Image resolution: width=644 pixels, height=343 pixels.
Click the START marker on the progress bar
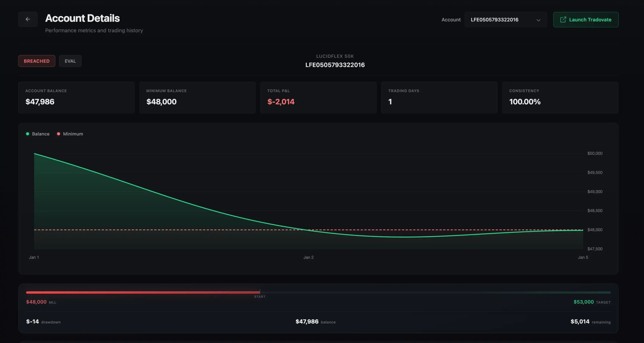260,294
